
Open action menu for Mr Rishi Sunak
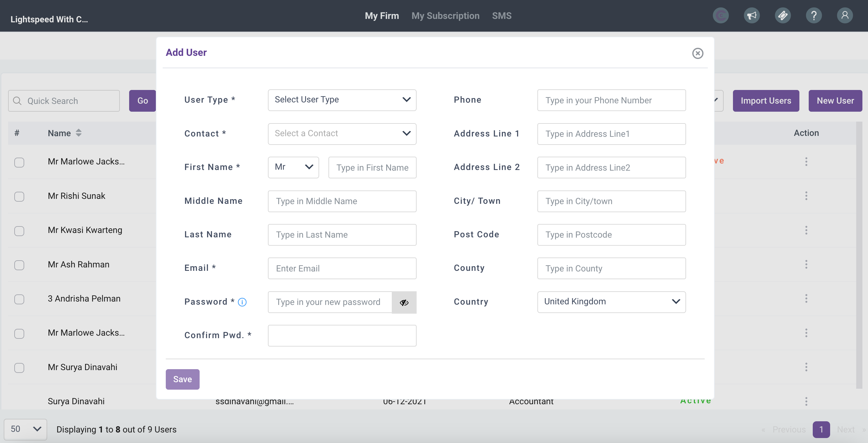click(x=806, y=196)
